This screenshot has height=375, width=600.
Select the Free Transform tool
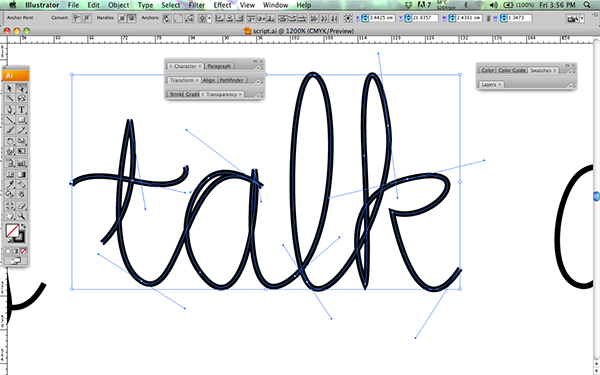[x=22, y=151]
